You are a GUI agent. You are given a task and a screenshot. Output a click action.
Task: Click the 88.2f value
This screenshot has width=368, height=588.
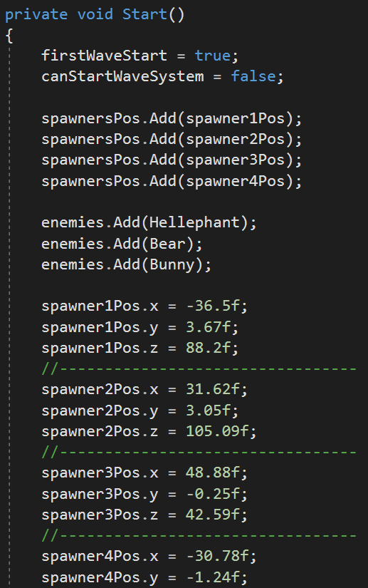point(208,348)
